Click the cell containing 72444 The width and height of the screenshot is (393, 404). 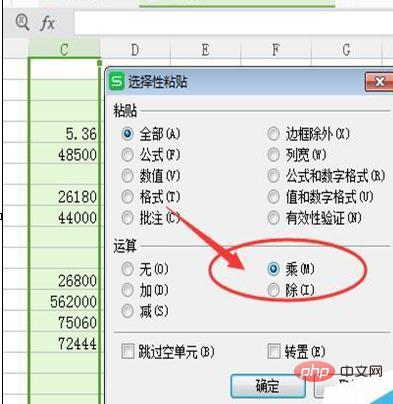tap(64, 343)
